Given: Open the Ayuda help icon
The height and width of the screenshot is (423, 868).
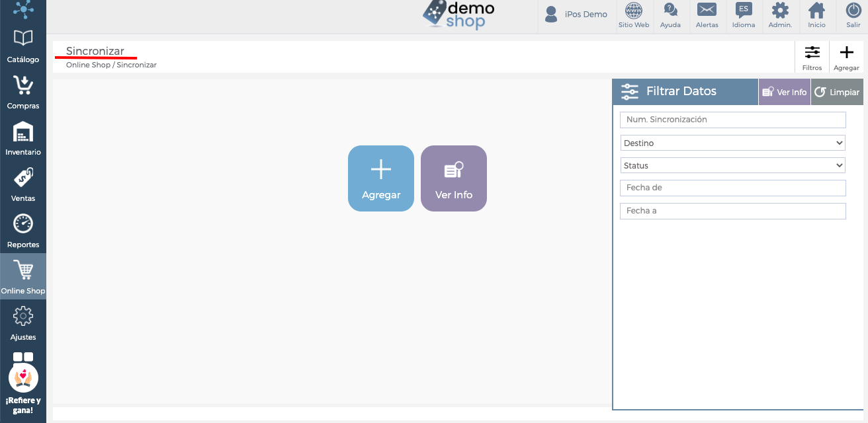Looking at the screenshot, I should click(670, 16).
